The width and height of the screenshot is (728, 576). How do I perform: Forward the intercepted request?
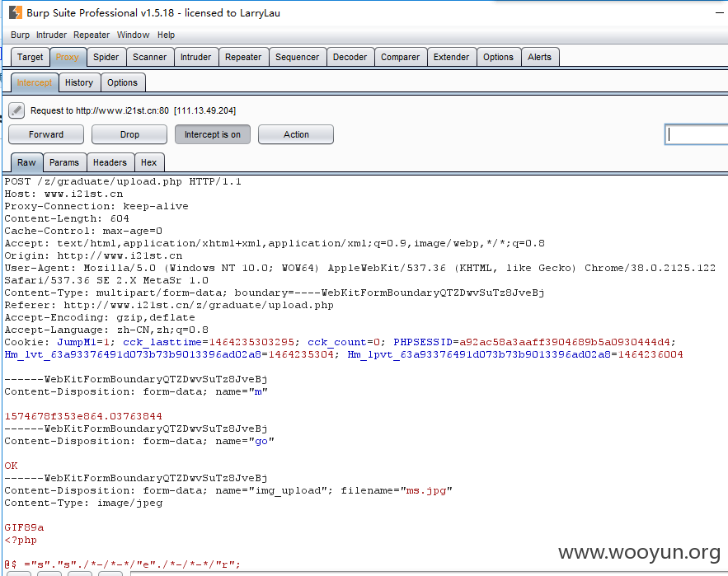coord(46,134)
